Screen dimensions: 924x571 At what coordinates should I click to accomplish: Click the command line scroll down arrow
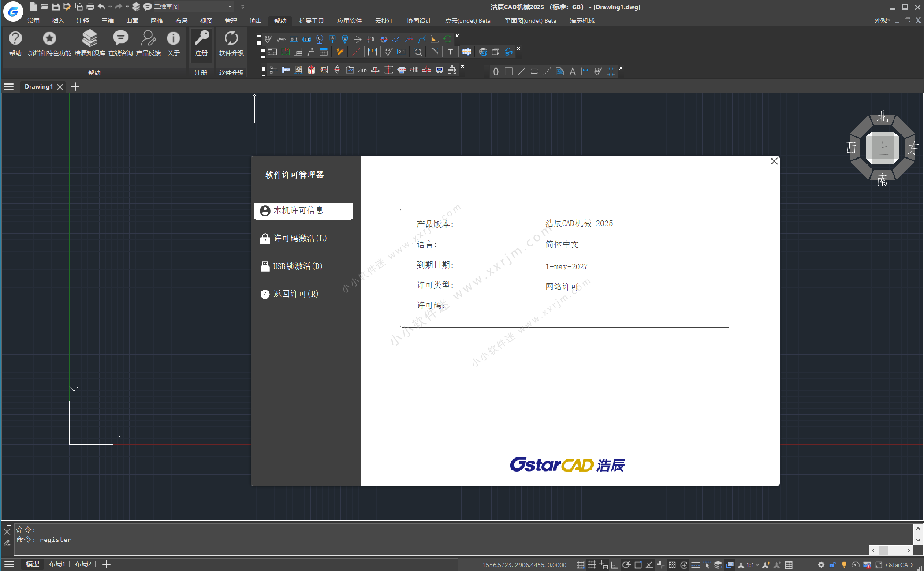click(918, 540)
